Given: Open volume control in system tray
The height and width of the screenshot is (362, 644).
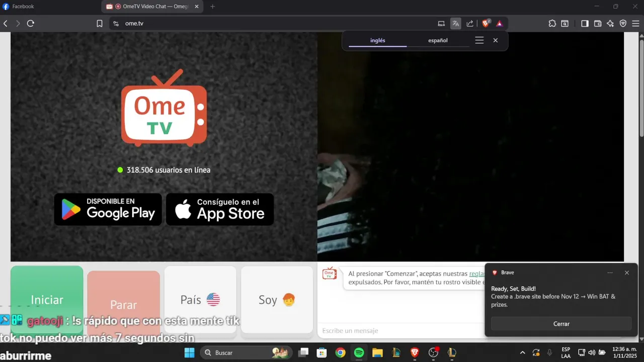Looking at the screenshot, I should pyautogui.click(x=592, y=352).
